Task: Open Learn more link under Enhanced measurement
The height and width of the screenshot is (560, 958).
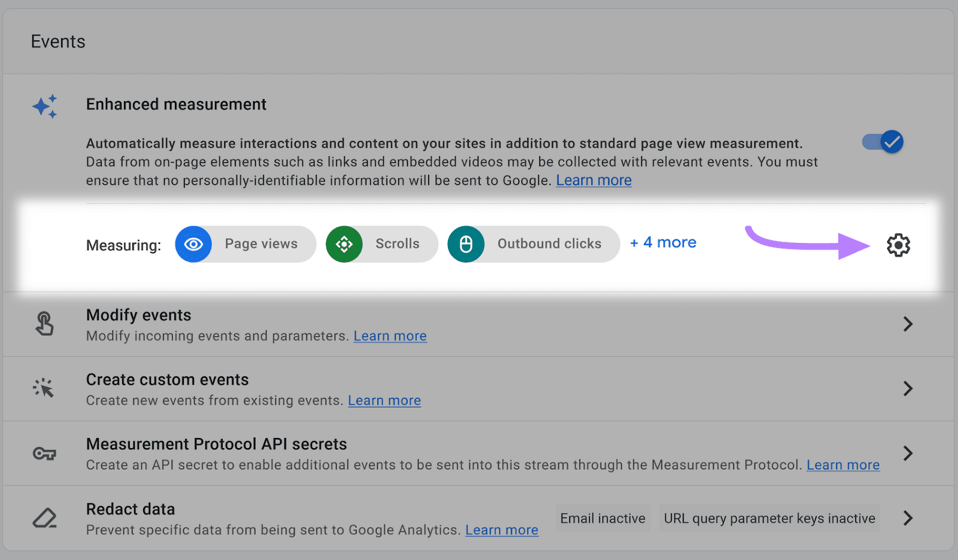Action: pos(593,180)
